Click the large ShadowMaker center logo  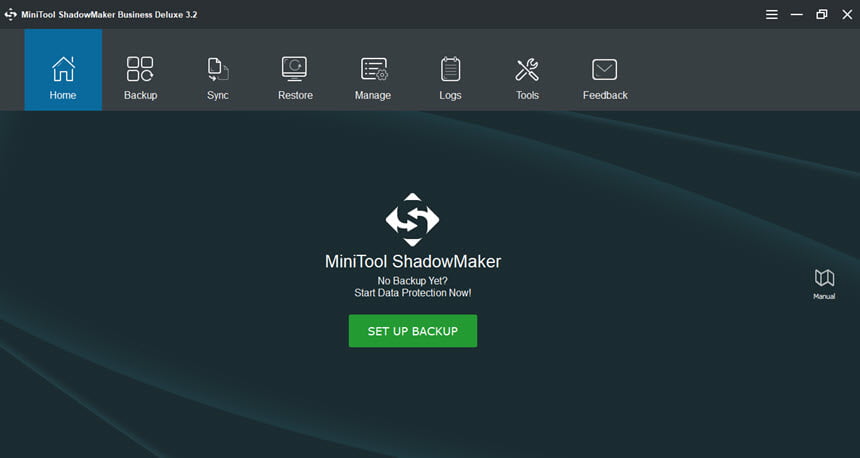pos(412,219)
